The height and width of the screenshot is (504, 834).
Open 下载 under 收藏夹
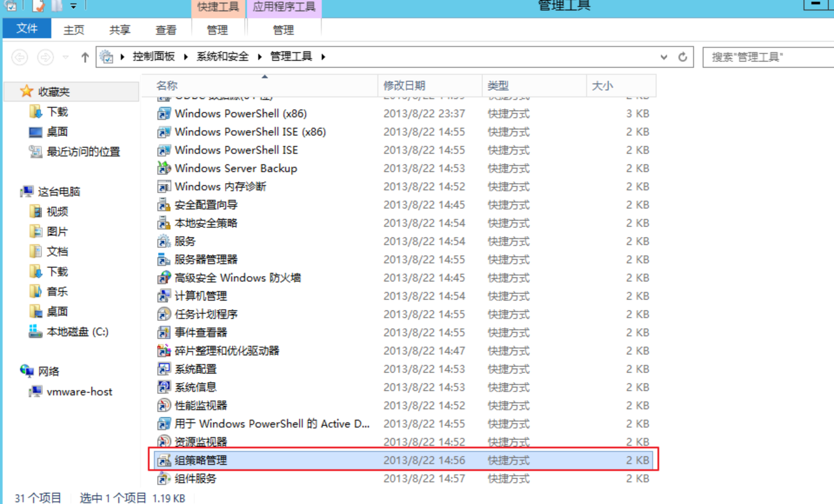pyautogui.click(x=57, y=112)
